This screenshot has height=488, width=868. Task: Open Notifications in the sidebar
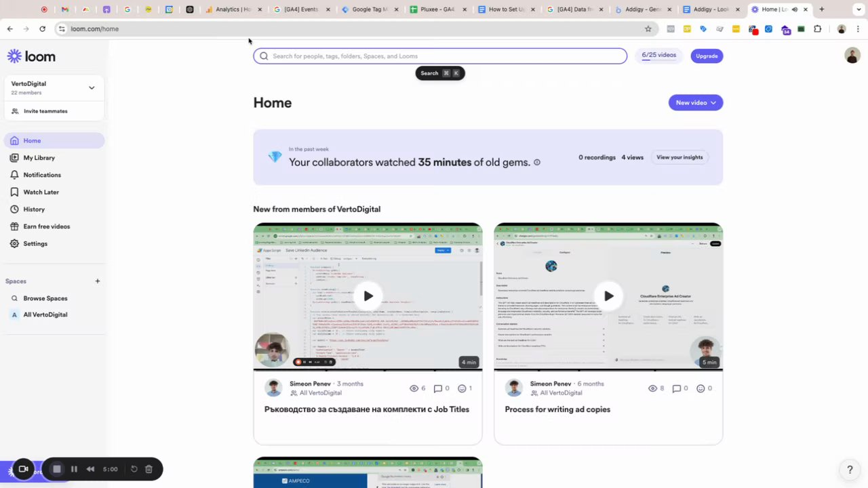pos(42,175)
